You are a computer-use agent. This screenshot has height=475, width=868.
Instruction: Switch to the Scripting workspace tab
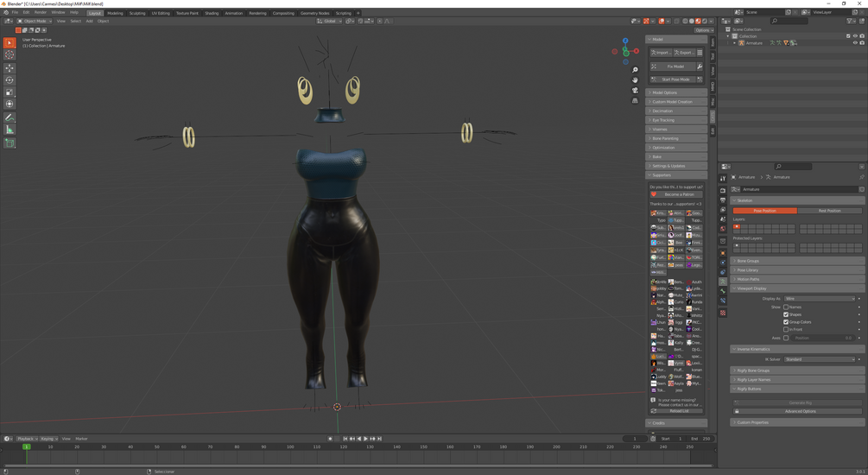343,13
